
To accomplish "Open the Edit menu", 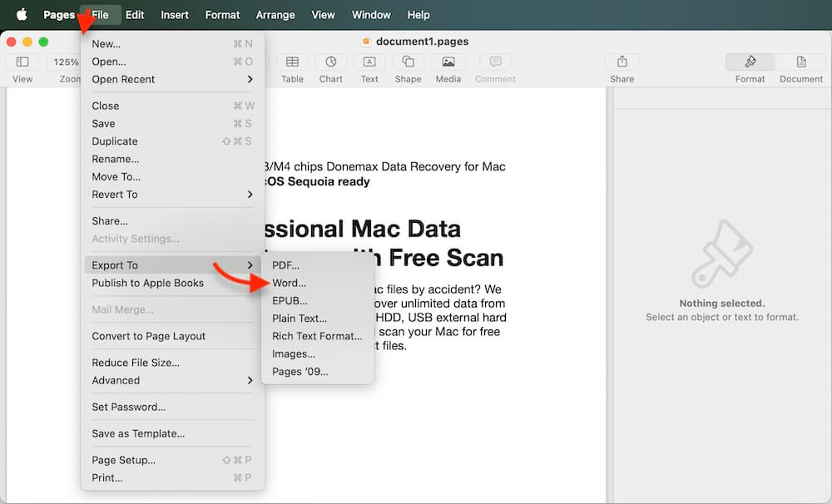I will pyautogui.click(x=135, y=14).
